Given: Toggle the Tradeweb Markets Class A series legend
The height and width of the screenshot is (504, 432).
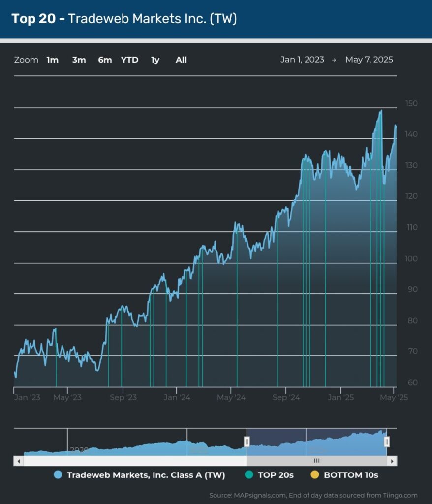Looking at the screenshot, I should click(x=140, y=475).
